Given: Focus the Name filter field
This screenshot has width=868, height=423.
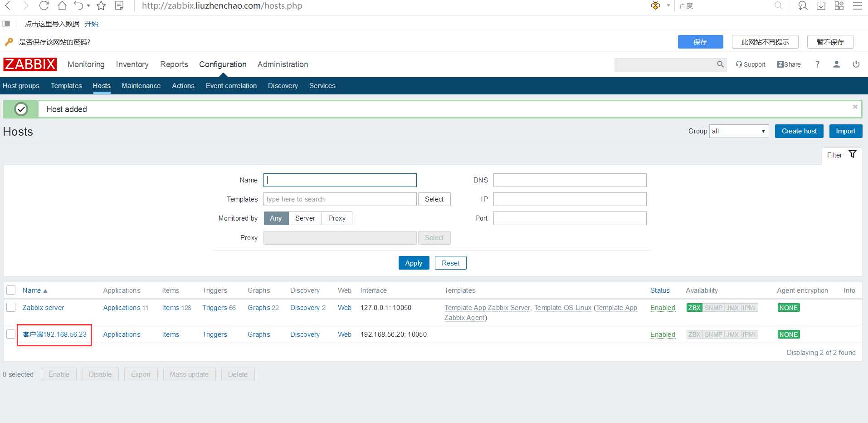Looking at the screenshot, I should pos(340,180).
